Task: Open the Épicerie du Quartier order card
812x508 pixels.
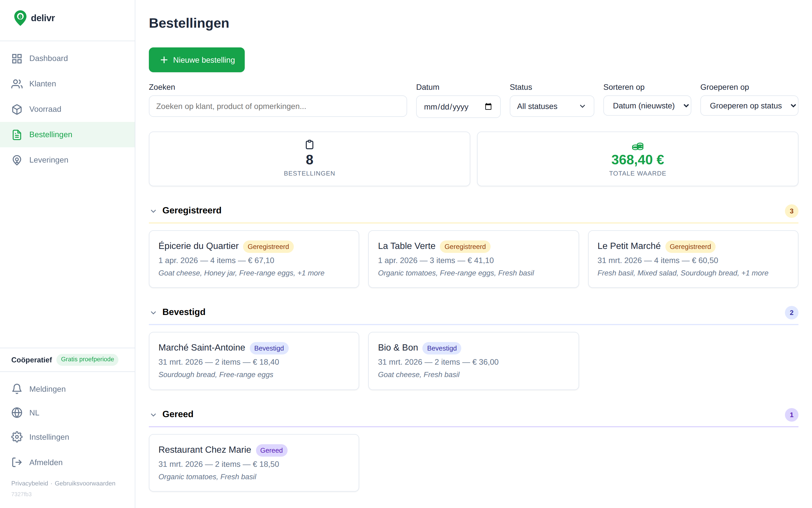Action: point(254,259)
